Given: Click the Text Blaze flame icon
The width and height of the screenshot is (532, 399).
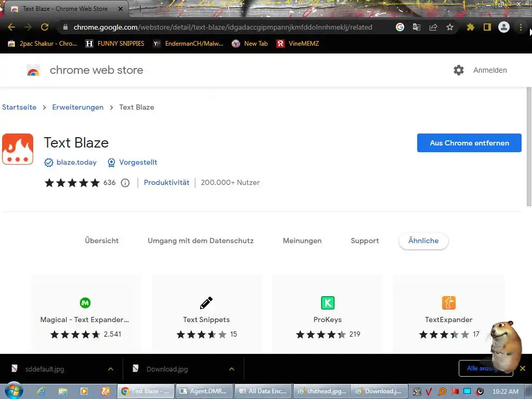Looking at the screenshot, I should pyautogui.click(x=18, y=149).
